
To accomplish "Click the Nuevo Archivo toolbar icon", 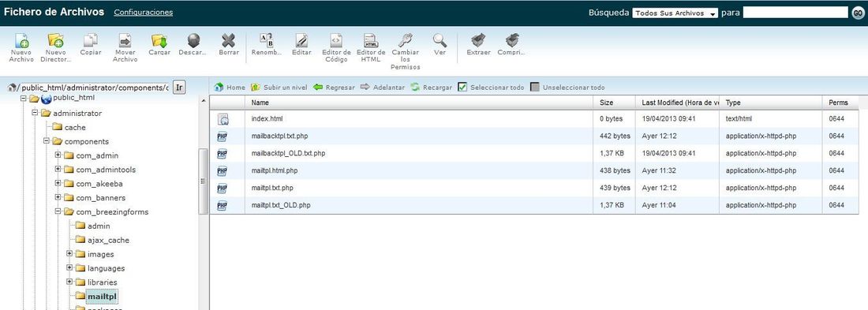I will coord(21,41).
